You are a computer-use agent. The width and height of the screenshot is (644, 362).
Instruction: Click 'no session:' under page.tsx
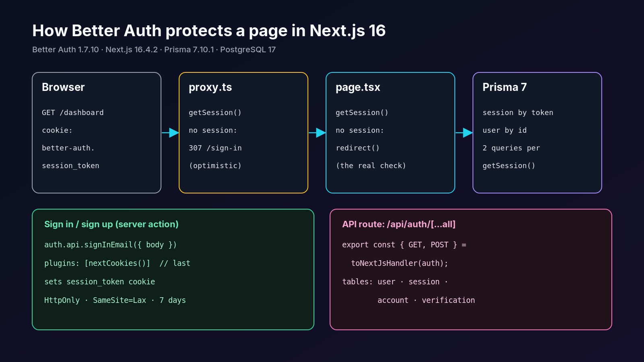[x=360, y=130]
